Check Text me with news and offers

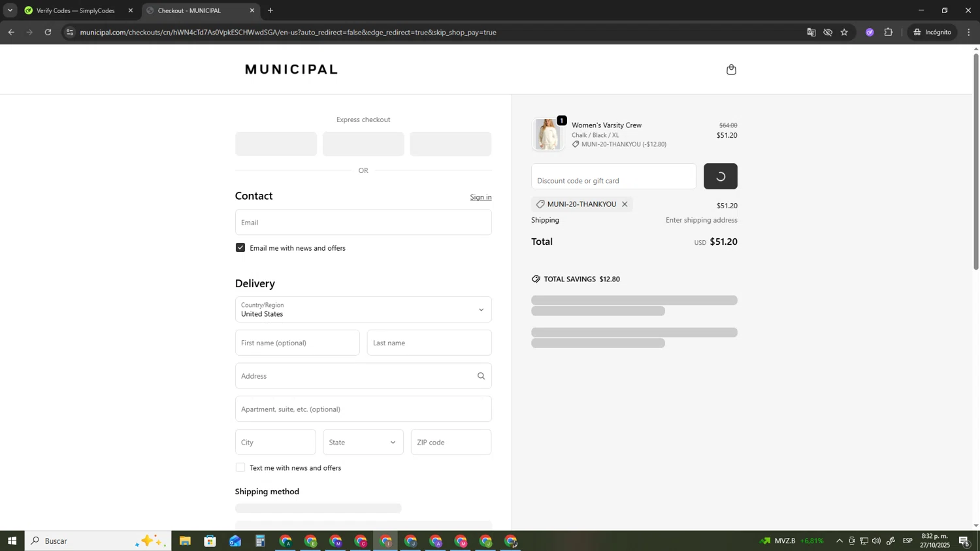tap(240, 467)
